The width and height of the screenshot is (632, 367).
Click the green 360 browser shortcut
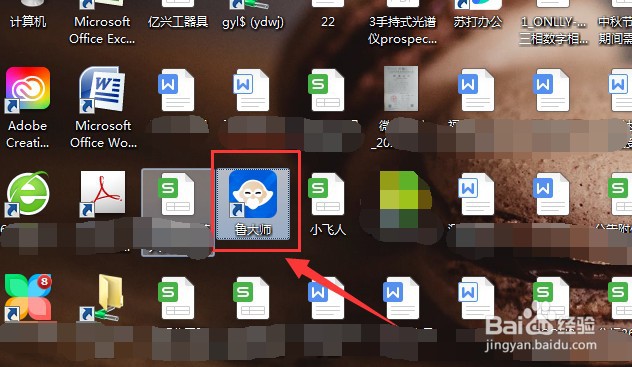click(27, 194)
